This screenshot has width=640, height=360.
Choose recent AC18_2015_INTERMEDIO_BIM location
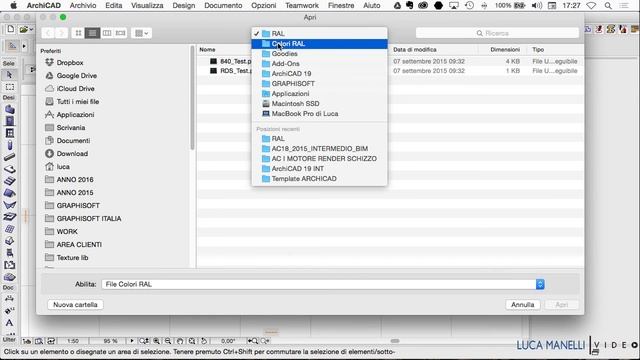pyautogui.click(x=320, y=149)
